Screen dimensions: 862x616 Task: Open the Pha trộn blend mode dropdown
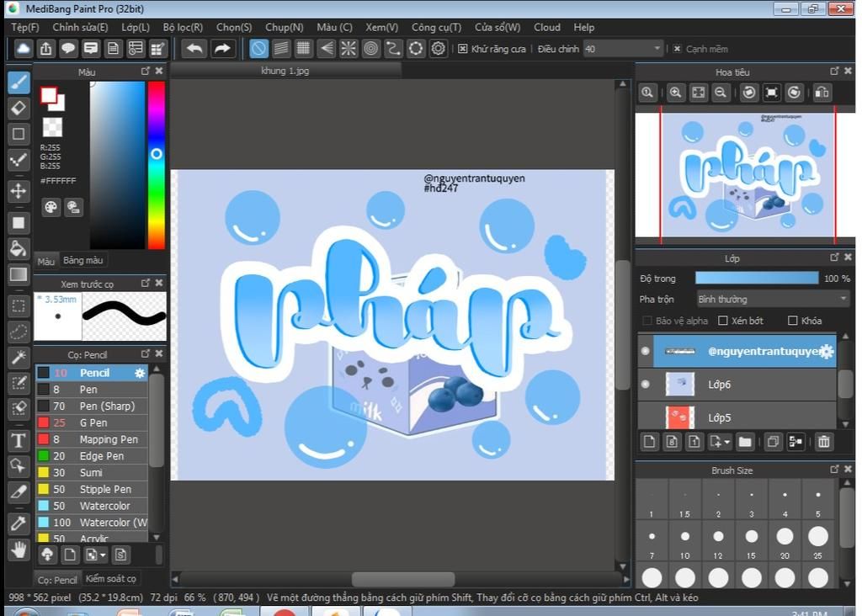click(772, 299)
